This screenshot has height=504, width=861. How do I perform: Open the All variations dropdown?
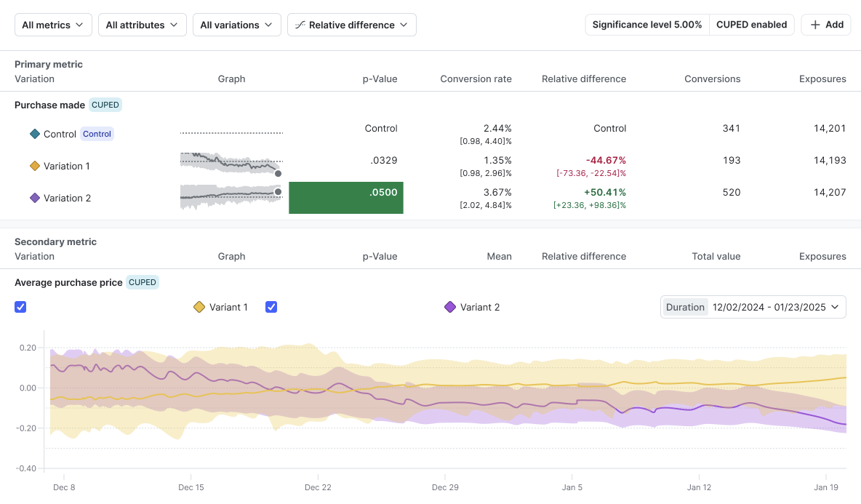[236, 25]
